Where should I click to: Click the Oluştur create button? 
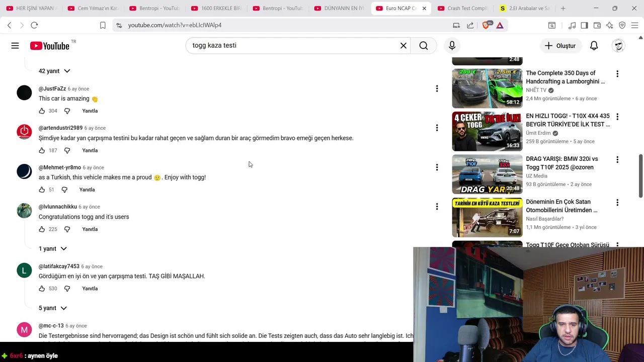click(x=560, y=46)
